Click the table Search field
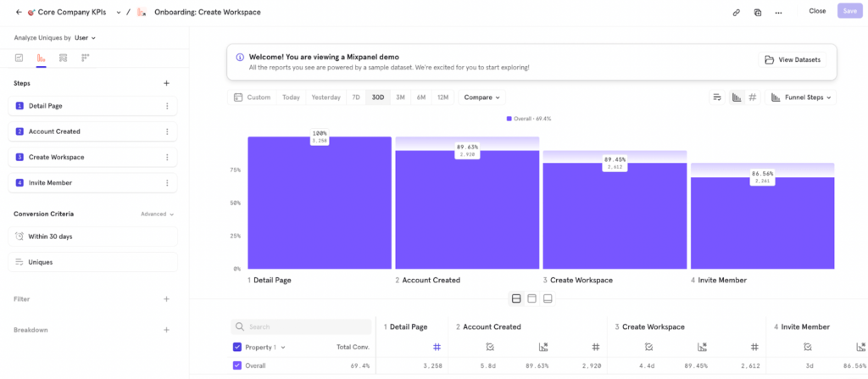Viewport: 868px width, 379px height. (302, 327)
